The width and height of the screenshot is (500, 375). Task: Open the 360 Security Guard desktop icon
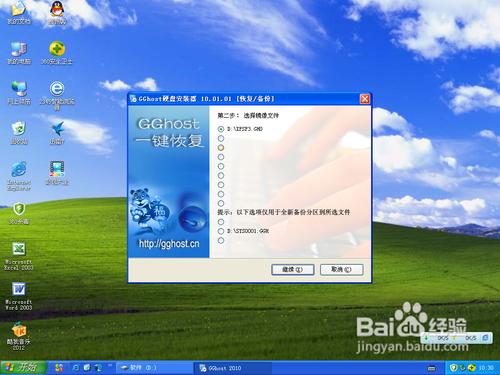[x=57, y=52]
